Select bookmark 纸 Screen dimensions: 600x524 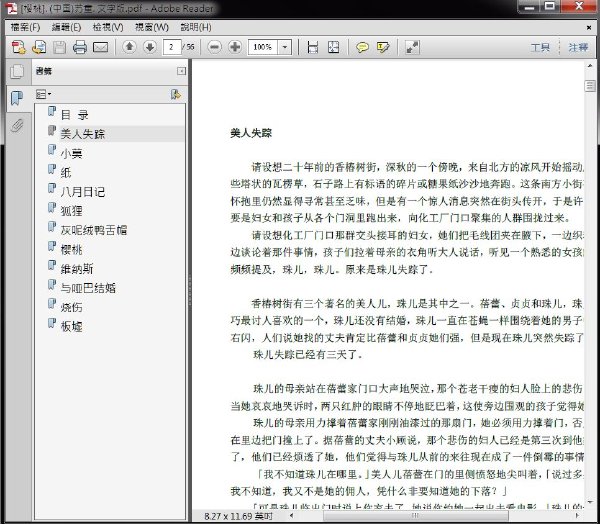pyautogui.click(x=66, y=172)
